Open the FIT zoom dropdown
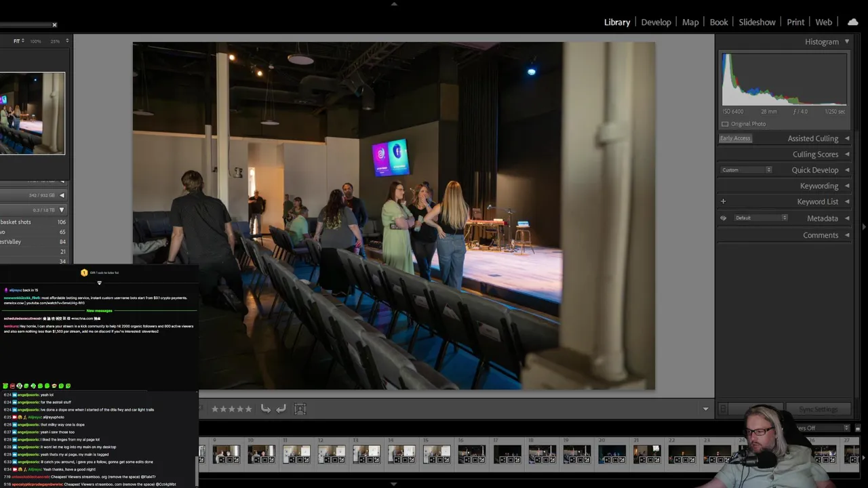 19,41
